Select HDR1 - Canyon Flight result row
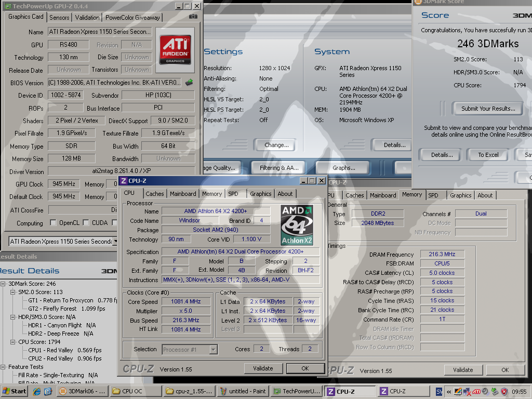 point(62,325)
